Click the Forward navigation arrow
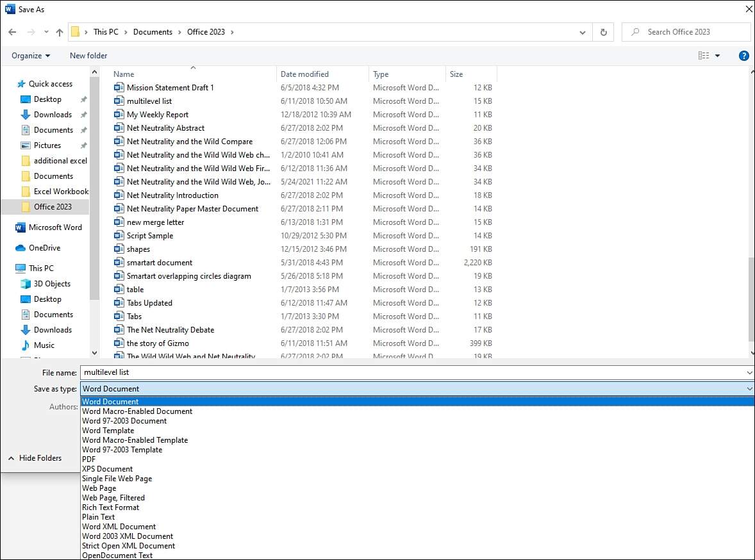Viewport: 755px width, 560px height. (x=31, y=32)
